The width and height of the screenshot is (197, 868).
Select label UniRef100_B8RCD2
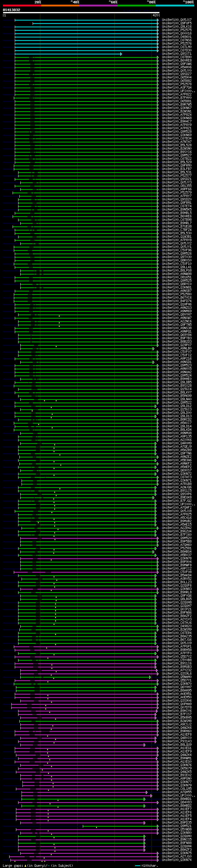[176, 419]
